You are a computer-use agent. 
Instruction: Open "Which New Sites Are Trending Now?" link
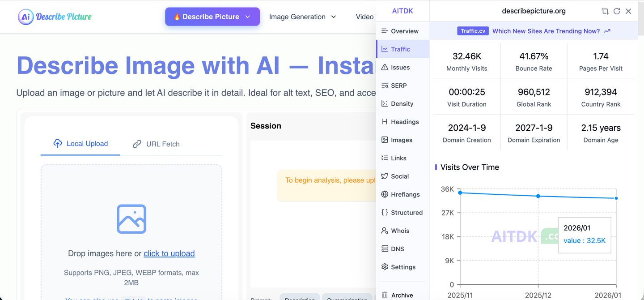[x=546, y=31]
